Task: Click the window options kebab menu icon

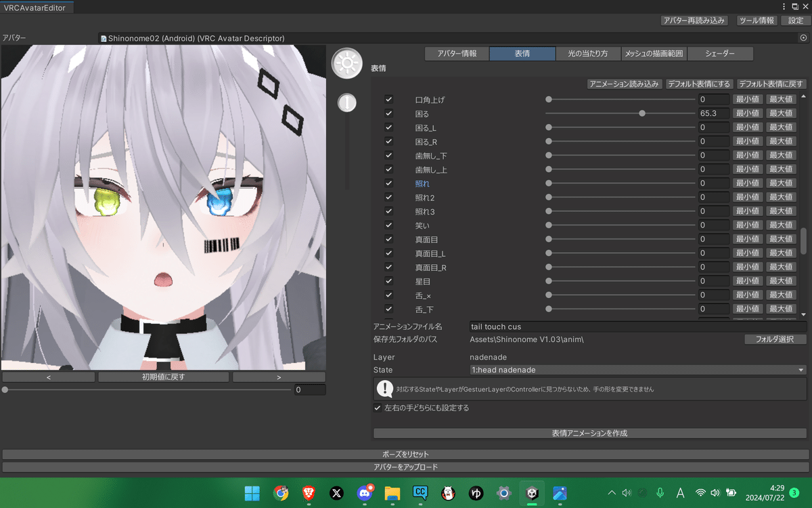Action: (x=785, y=6)
